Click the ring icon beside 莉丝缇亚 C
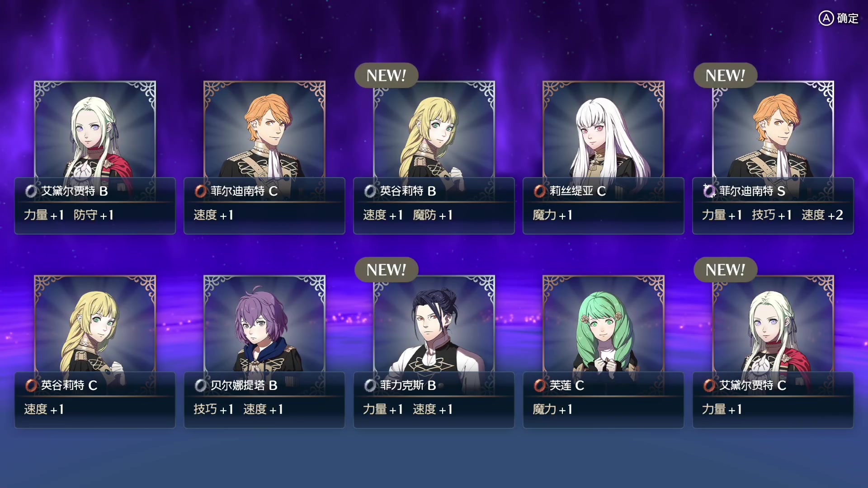Screen dimensions: 868x488 [x=540, y=191]
